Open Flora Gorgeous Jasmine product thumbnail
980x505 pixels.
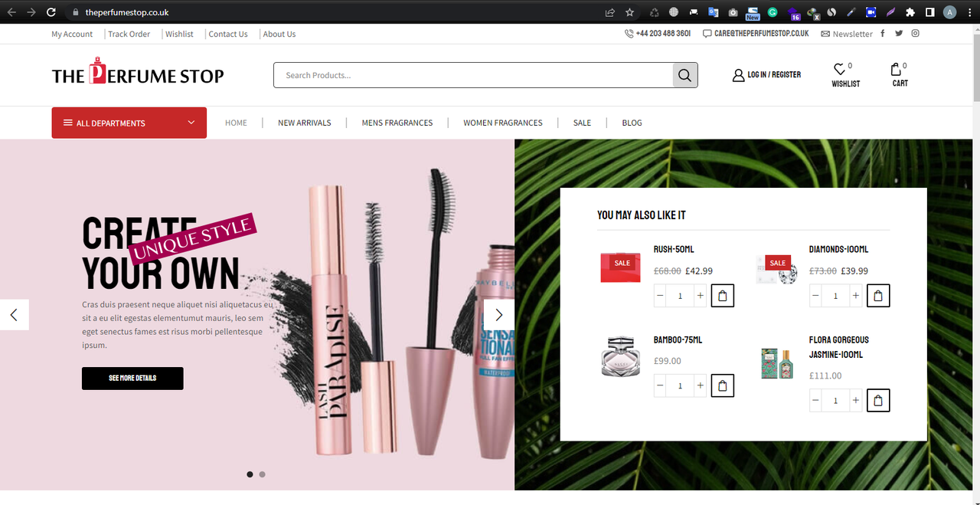coord(776,364)
